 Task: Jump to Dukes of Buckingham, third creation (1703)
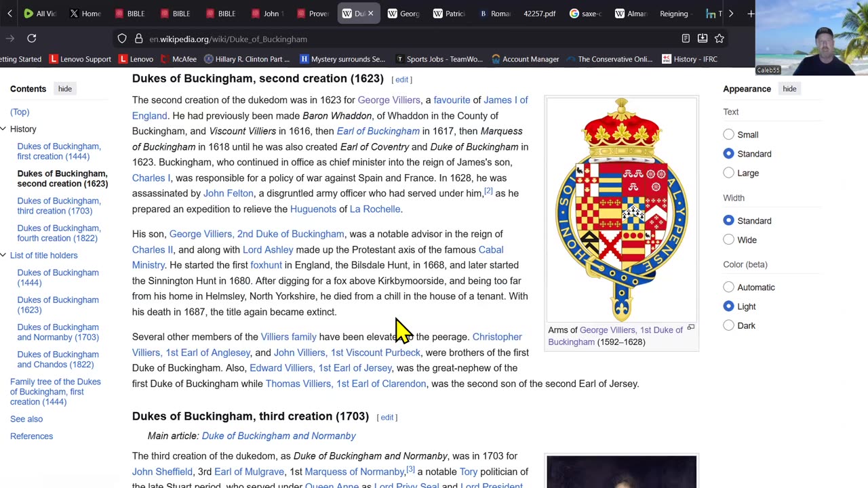pyautogui.click(x=59, y=205)
